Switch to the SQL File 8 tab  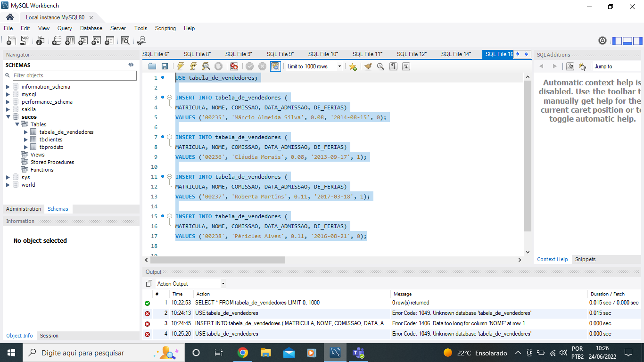198,54
